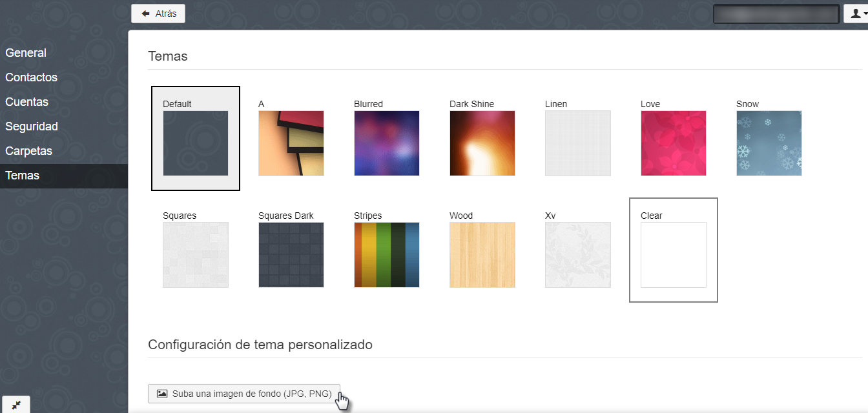Select Seguridad in the sidebar
The height and width of the screenshot is (413, 868).
click(32, 126)
